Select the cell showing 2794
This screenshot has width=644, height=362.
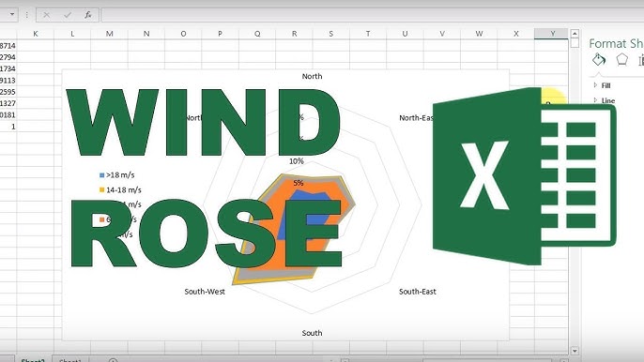coord(8,57)
